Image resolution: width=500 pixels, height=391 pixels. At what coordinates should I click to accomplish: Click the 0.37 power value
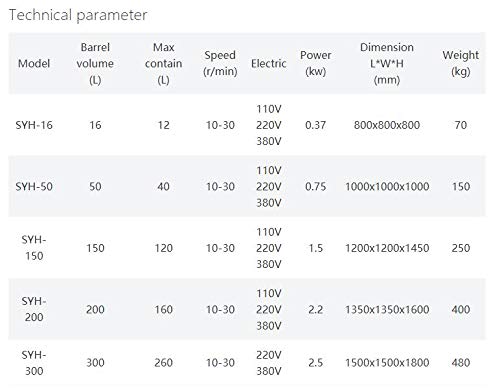315,125
